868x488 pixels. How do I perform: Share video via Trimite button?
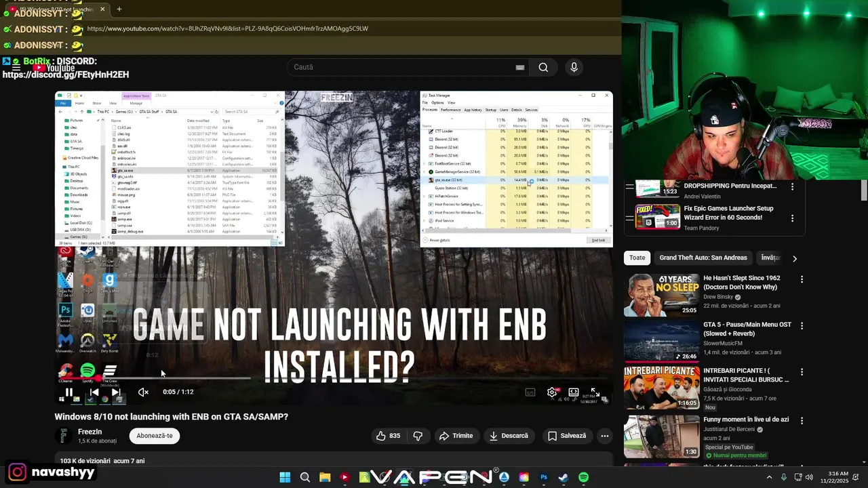(x=456, y=436)
